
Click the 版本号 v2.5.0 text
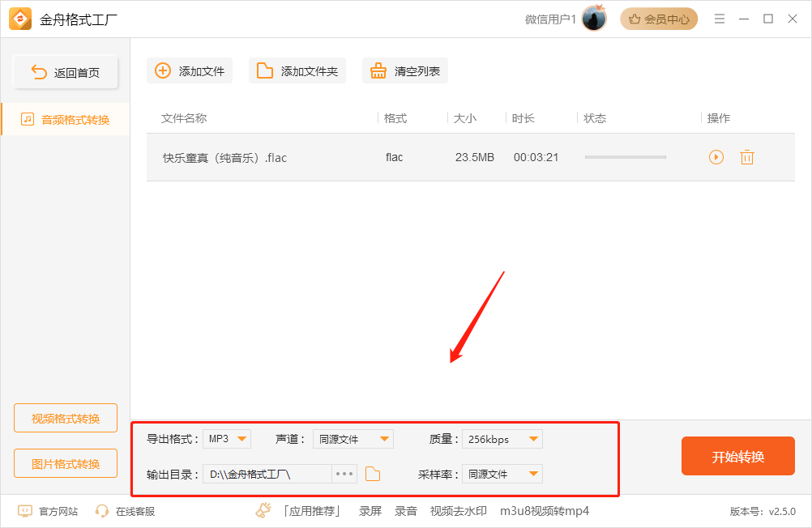coord(763,512)
